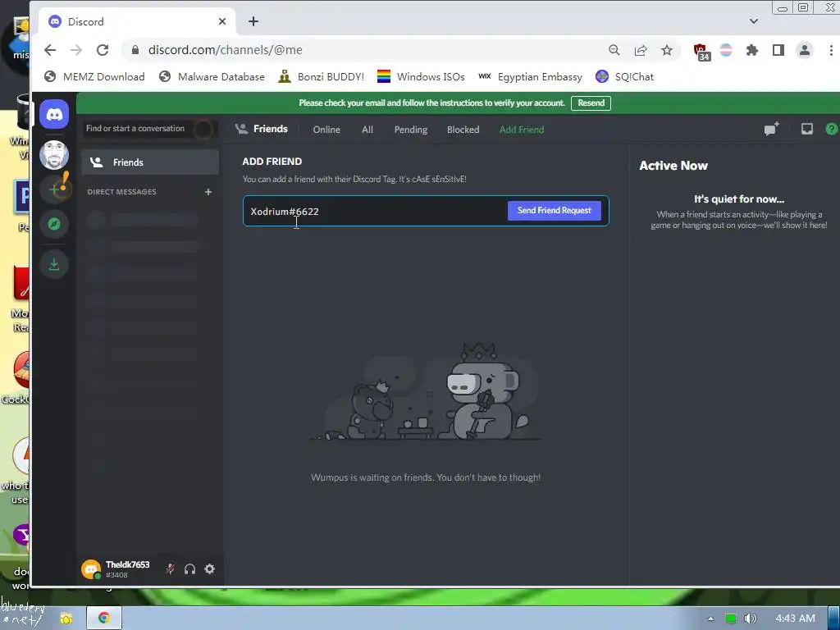Switch to the All friends tab
840x630 pixels.
[367, 129]
